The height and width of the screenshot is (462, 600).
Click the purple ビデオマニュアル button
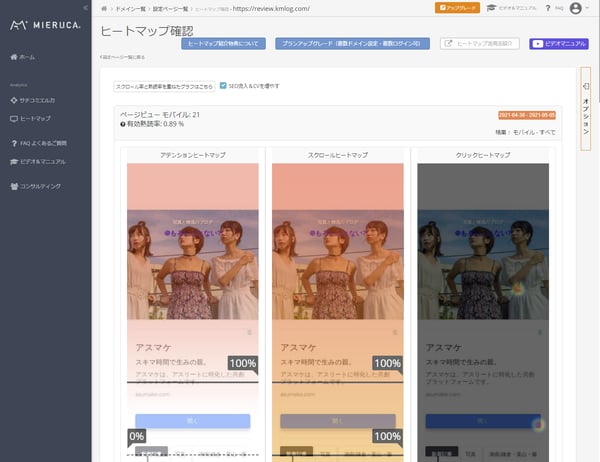coord(559,44)
